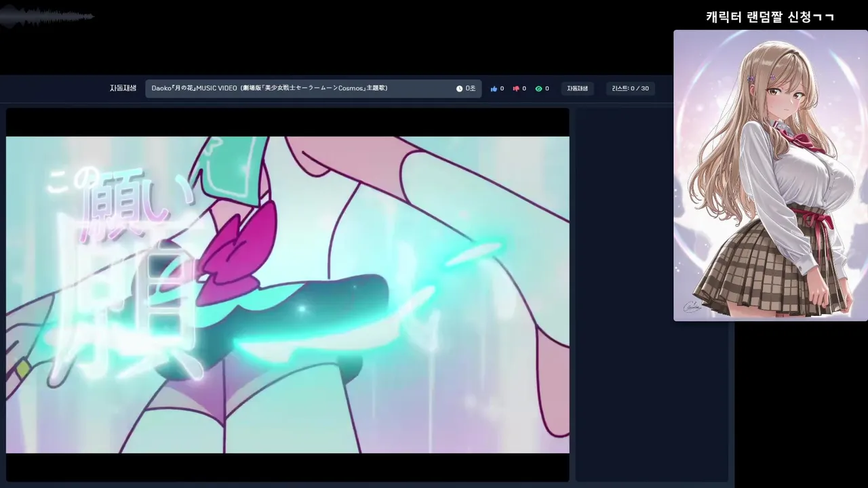Click the music video player area
This screenshot has width=868, height=488.
coord(288,295)
